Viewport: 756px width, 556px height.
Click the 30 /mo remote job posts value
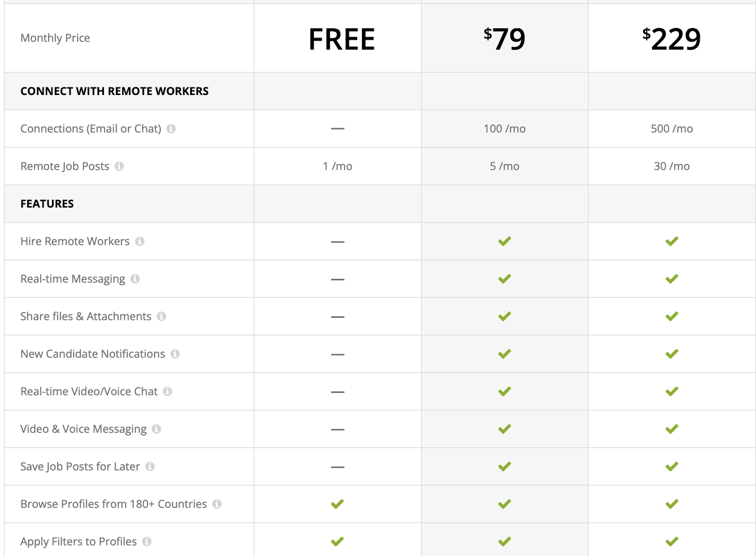coord(671,166)
